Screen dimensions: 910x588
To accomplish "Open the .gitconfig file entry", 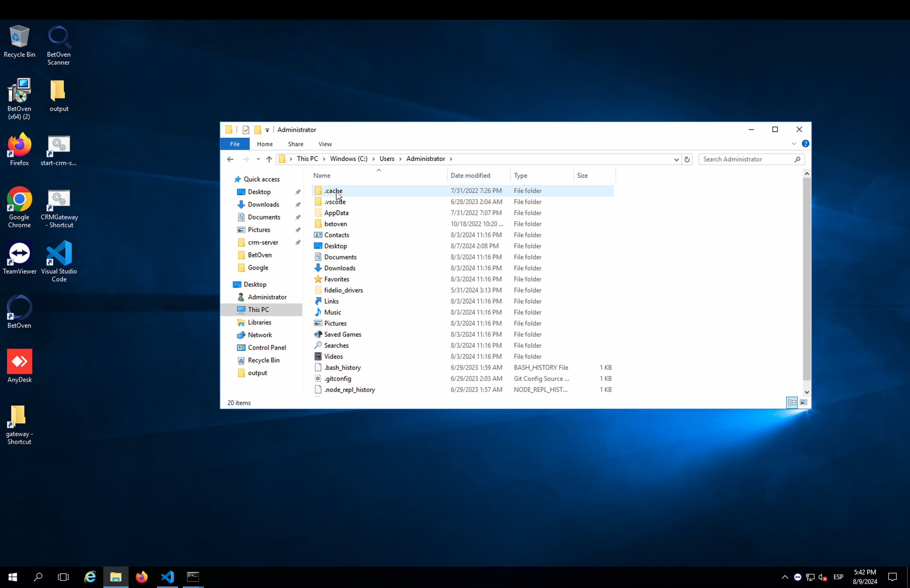I will (x=337, y=378).
